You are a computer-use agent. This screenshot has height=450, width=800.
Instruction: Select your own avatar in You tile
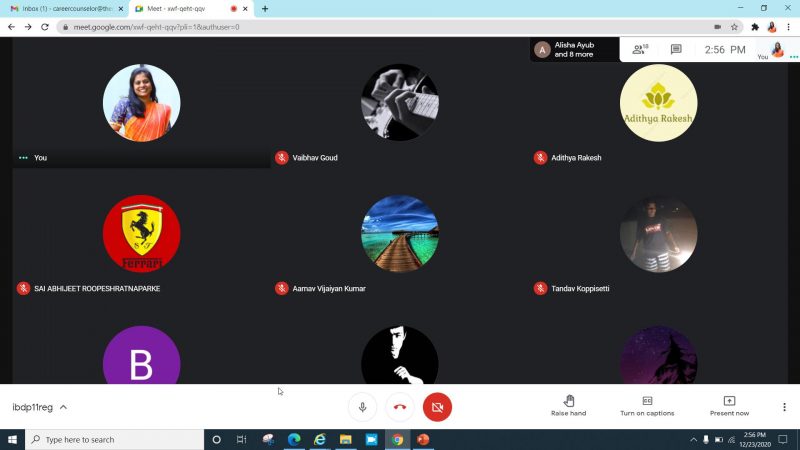coord(141,103)
